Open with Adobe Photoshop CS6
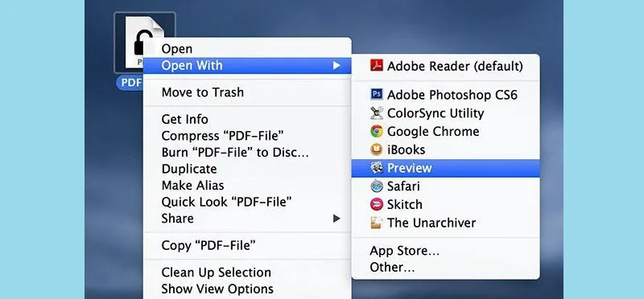644x299 pixels. [x=446, y=95]
